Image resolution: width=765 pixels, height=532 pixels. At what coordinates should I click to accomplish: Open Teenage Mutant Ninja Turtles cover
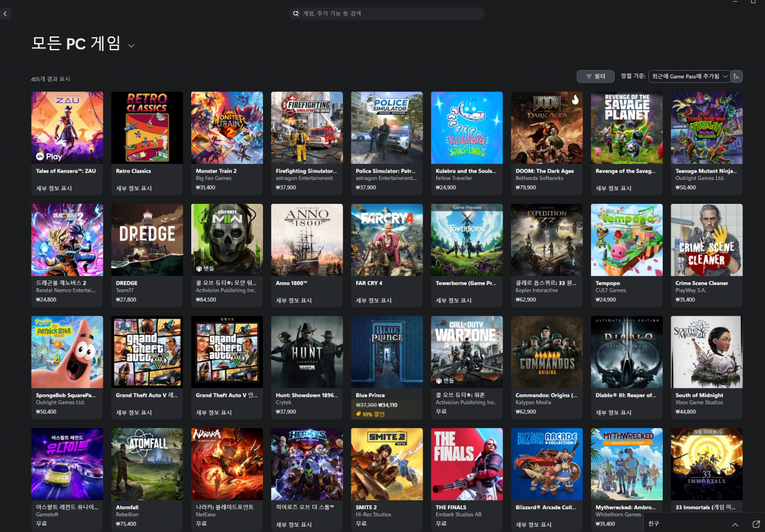click(707, 127)
